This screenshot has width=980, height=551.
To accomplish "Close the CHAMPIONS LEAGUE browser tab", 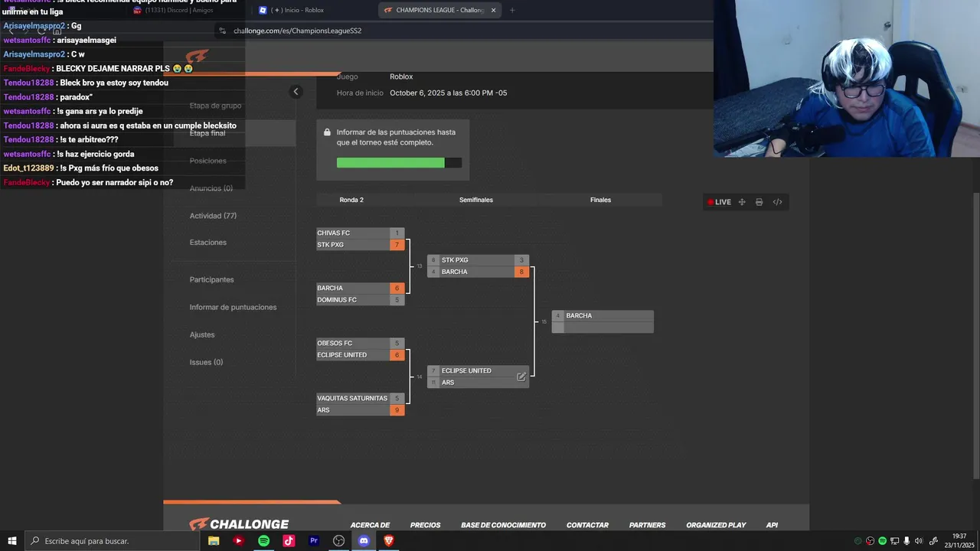I will click(x=493, y=10).
